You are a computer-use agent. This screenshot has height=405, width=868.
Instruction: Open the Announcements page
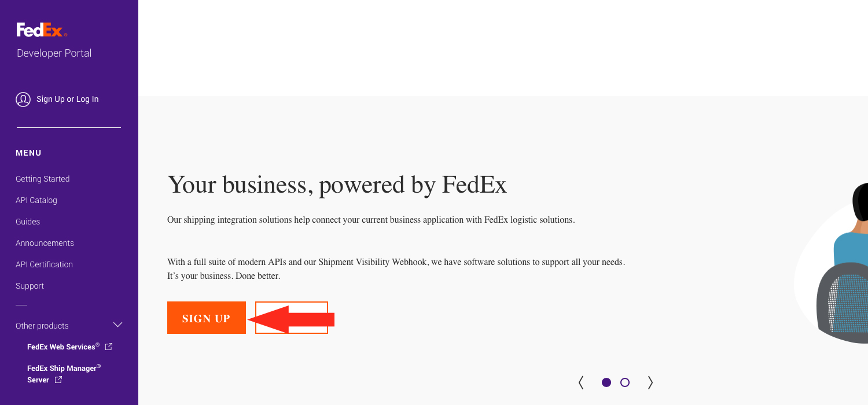coord(45,243)
